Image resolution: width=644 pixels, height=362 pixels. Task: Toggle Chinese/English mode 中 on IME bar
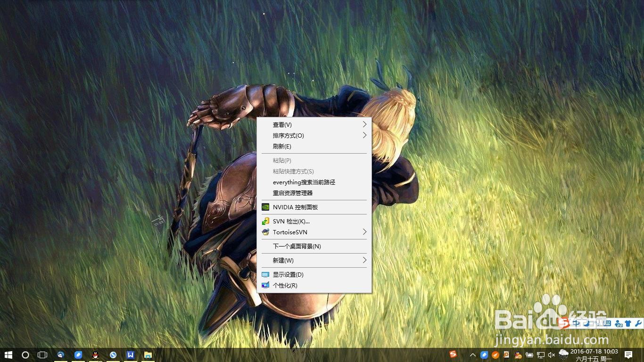click(576, 323)
